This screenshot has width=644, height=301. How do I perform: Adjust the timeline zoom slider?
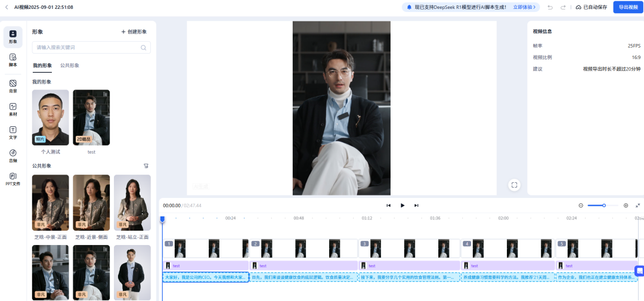pos(602,205)
